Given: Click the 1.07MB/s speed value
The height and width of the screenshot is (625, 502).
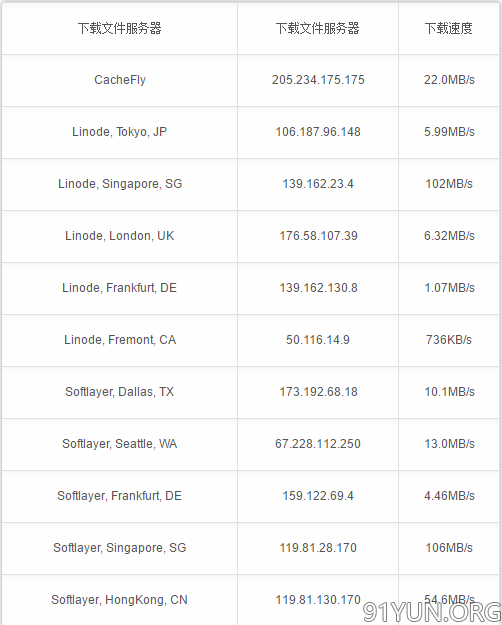Looking at the screenshot, I should click(449, 288).
